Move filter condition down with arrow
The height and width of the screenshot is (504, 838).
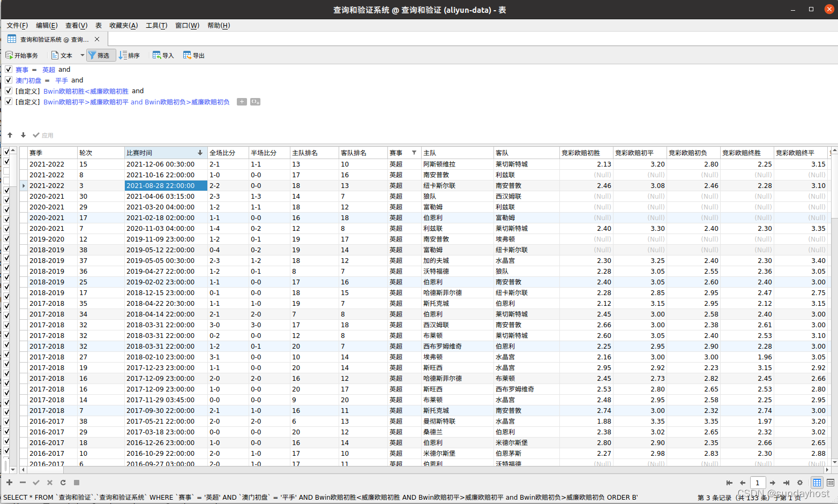point(23,135)
